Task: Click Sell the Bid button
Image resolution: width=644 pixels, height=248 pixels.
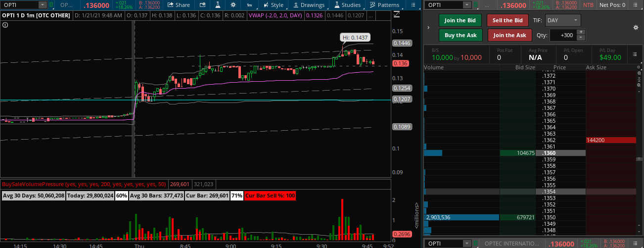Action: pyautogui.click(x=507, y=20)
